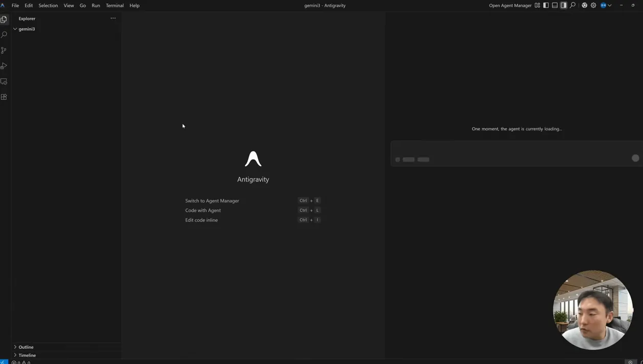Viewport: 643px width, 364px height.
Task: Open the Edit menu
Action: tap(29, 5)
